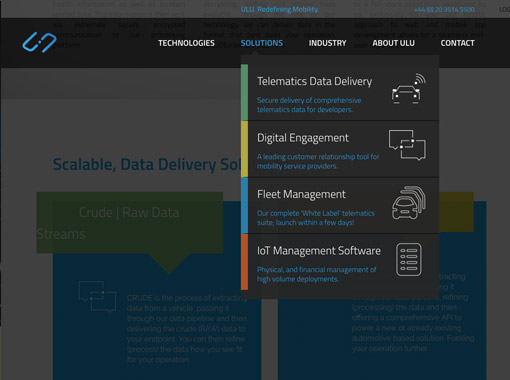Click 'ULU. Redefining Mobility.' tagline text

pyautogui.click(x=280, y=9)
